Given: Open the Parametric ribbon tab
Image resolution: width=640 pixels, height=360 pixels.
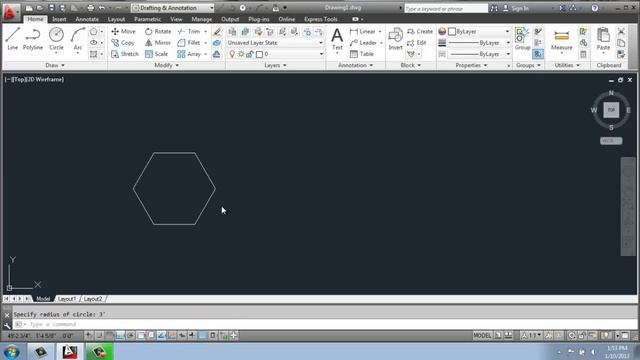Looking at the screenshot, I should [147, 19].
